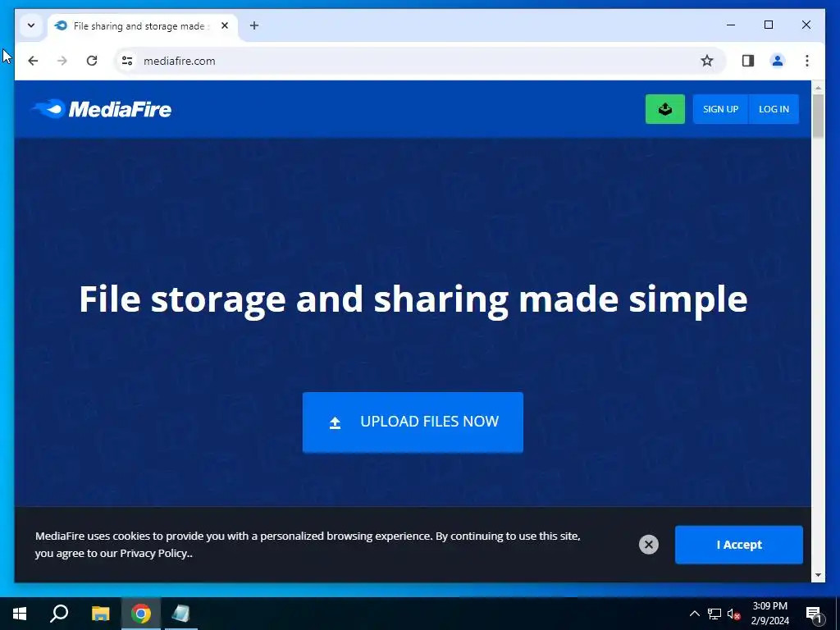Open File Explorer from the taskbar
The image size is (840, 630).
[100, 614]
